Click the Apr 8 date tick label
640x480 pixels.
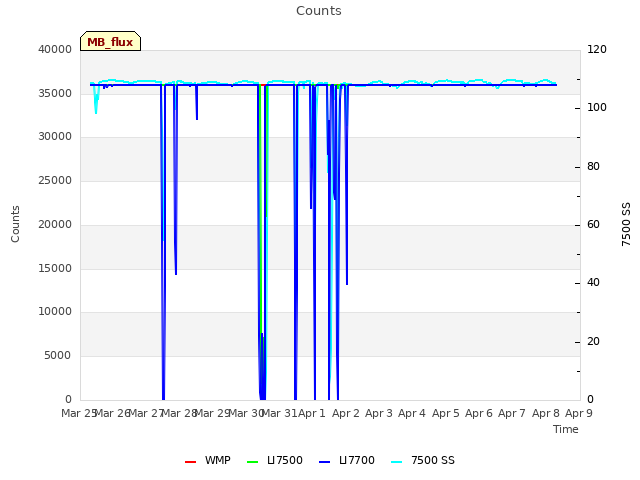coord(546,413)
